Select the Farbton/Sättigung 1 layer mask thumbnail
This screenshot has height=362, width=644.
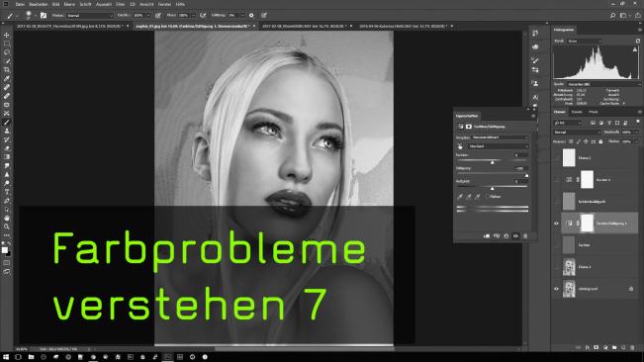click(x=587, y=224)
